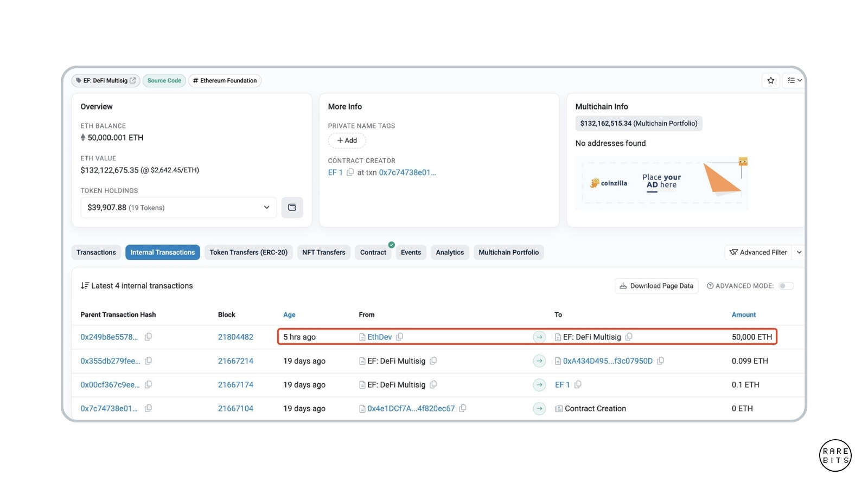Click the Advanced Mode help icon
Viewport: 868px width, 488px height.
click(x=710, y=286)
